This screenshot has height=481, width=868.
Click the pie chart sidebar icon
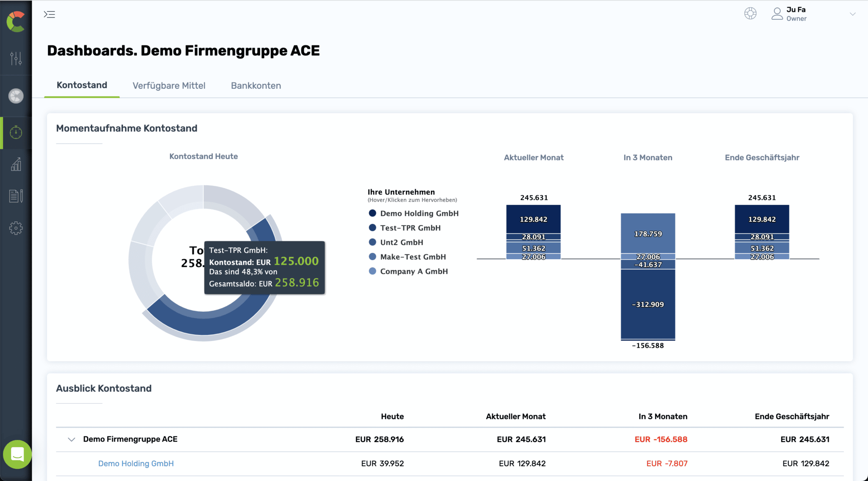pyautogui.click(x=16, y=96)
